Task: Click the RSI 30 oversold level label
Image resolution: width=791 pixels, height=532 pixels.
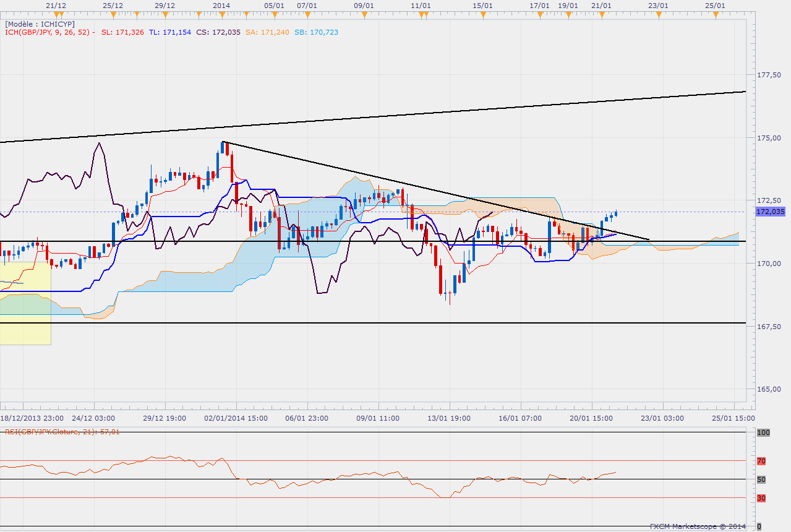Action: (x=761, y=498)
